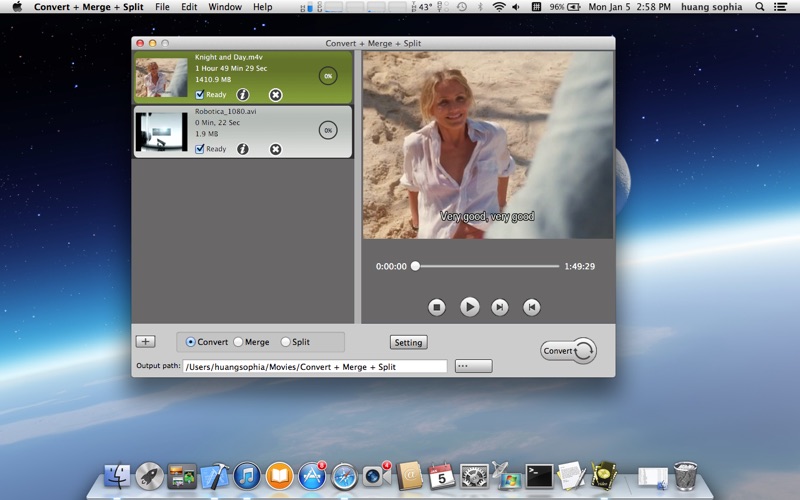The height and width of the screenshot is (500, 800).
Task: Start conversion with the Convert button
Action: coord(568,351)
